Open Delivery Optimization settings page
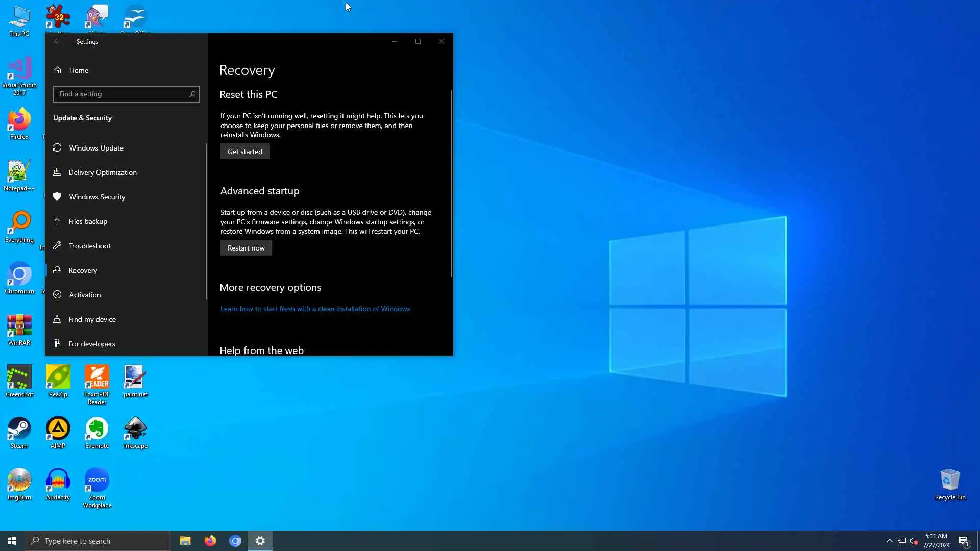The width and height of the screenshot is (980, 551). point(103,172)
